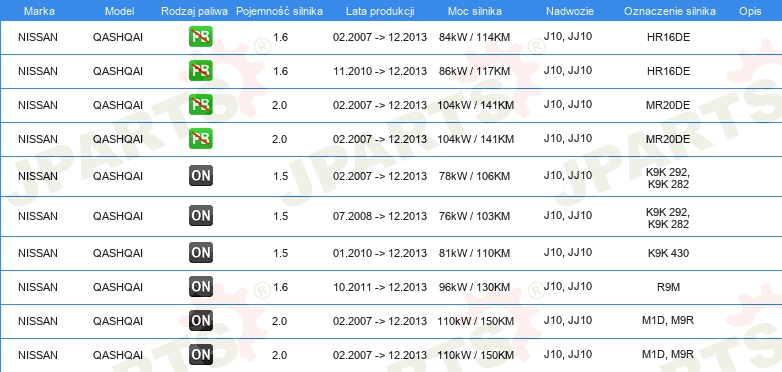Click R9M engine code cell
This screenshot has height=372, width=782.
point(668,287)
